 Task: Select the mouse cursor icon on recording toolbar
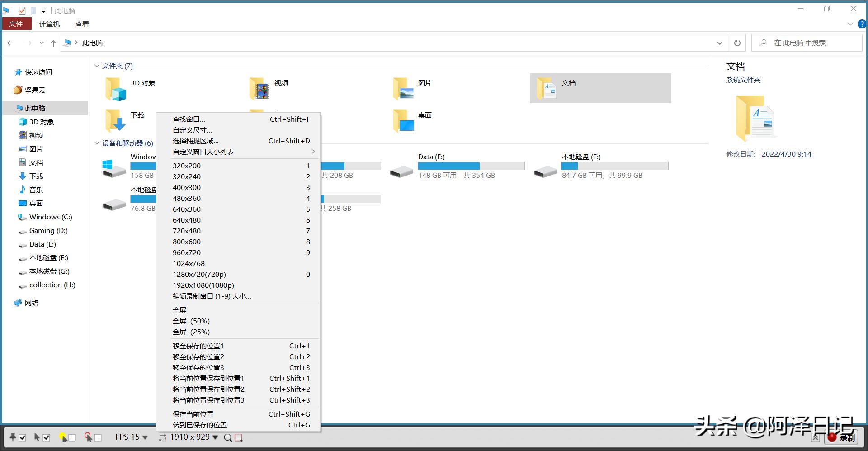pyautogui.click(x=37, y=437)
